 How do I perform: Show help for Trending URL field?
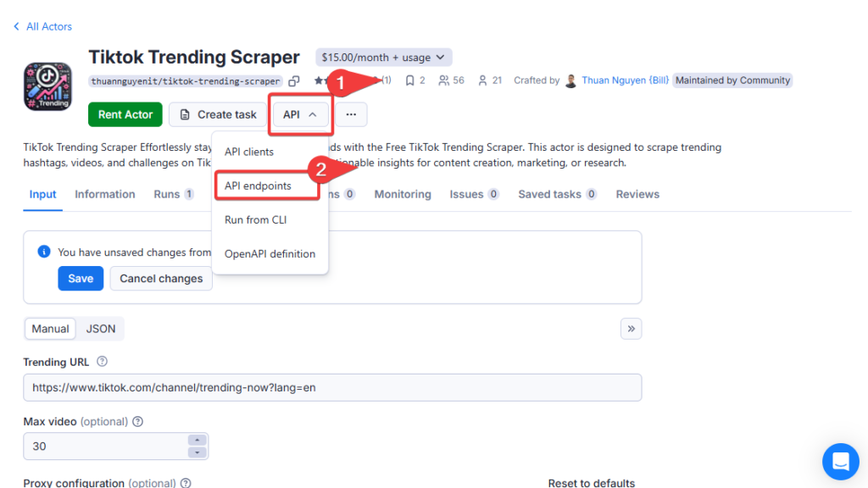pos(102,361)
